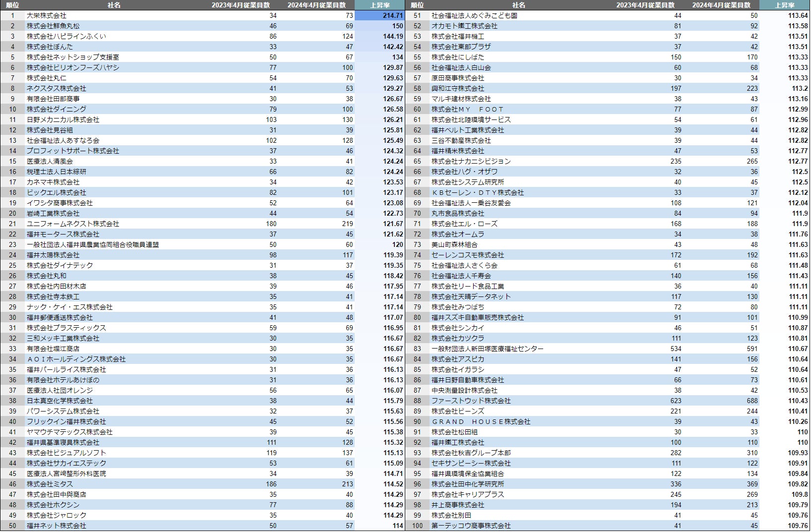Click the 日野メカニカル株式会社 row name
This screenshot has height=532, width=811.
click(63, 119)
